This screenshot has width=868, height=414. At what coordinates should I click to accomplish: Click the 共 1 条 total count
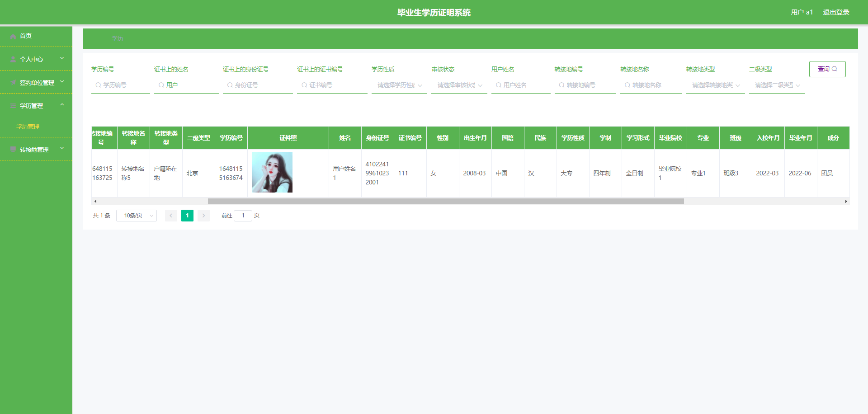click(102, 216)
